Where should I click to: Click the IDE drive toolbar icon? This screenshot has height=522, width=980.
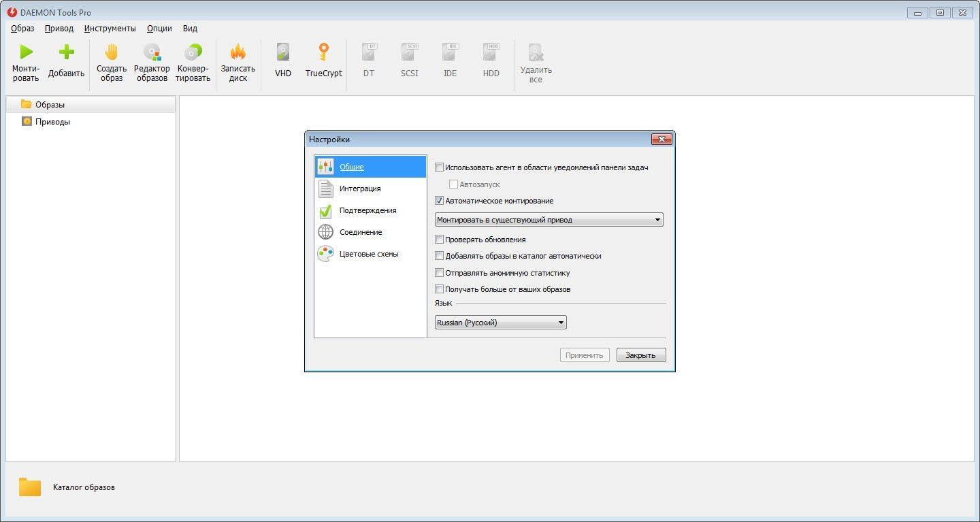[451, 52]
